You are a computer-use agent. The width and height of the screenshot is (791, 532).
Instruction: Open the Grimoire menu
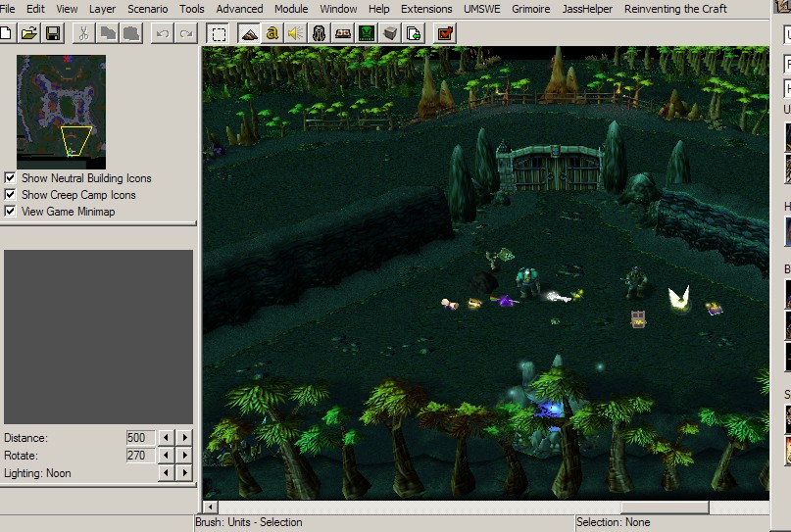(x=530, y=9)
